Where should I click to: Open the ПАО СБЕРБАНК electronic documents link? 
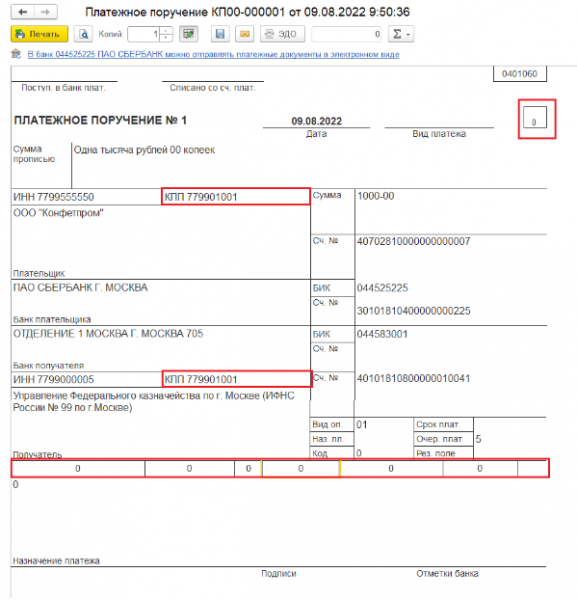click(x=214, y=54)
